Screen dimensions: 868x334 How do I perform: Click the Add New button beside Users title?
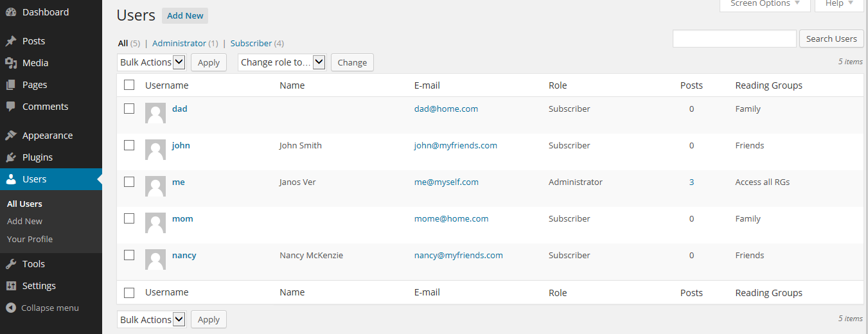[185, 15]
